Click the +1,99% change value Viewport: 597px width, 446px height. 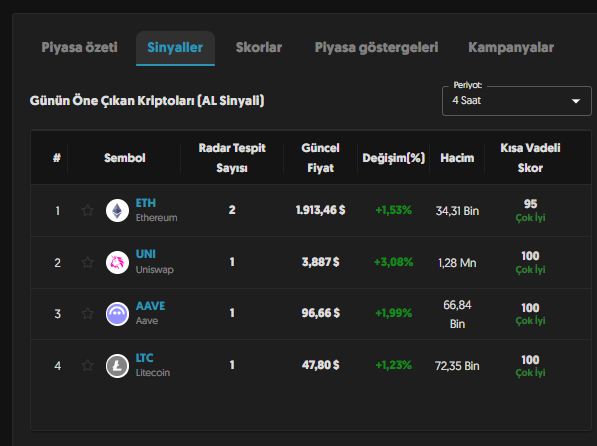coord(393,313)
